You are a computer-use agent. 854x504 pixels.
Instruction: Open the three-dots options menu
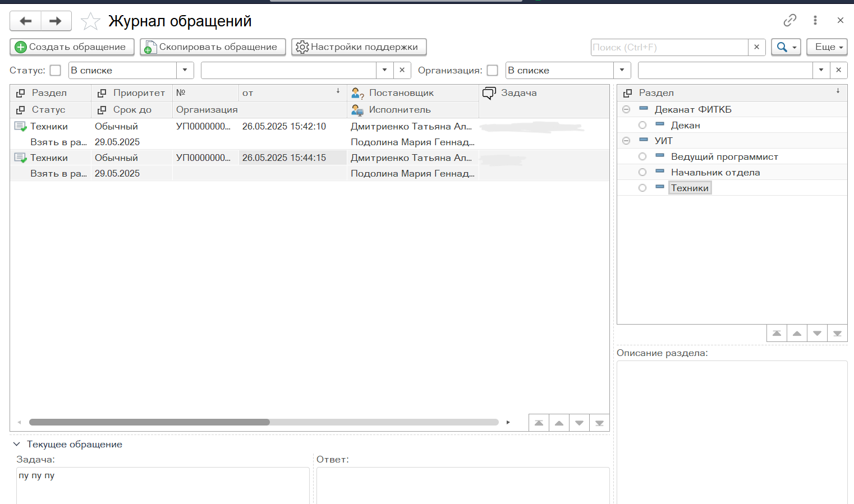[815, 21]
